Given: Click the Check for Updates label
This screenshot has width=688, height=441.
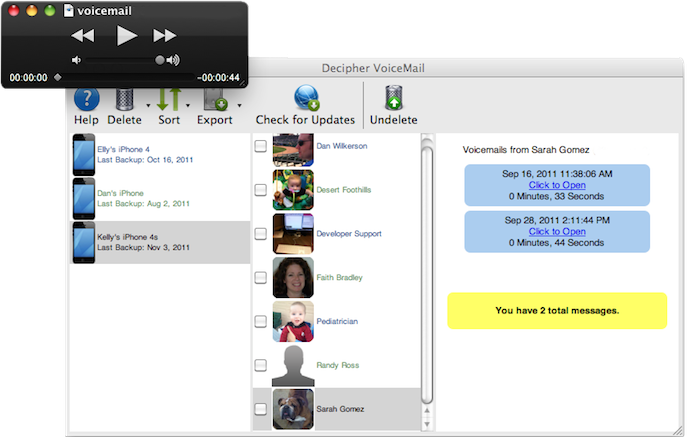Looking at the screenshot, I should 305,120.
